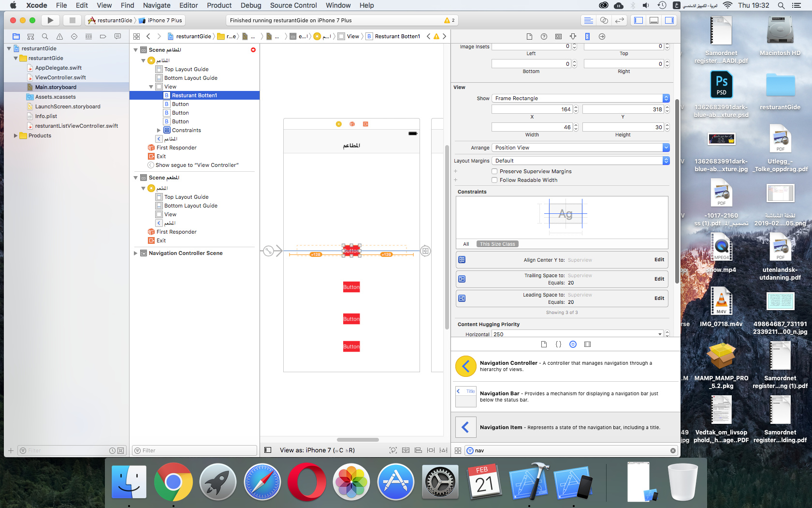Image resolution: width=812 pixels, height=508 pixels.
Task: Open the Editor menu
Action: click(x=188, y=5)
